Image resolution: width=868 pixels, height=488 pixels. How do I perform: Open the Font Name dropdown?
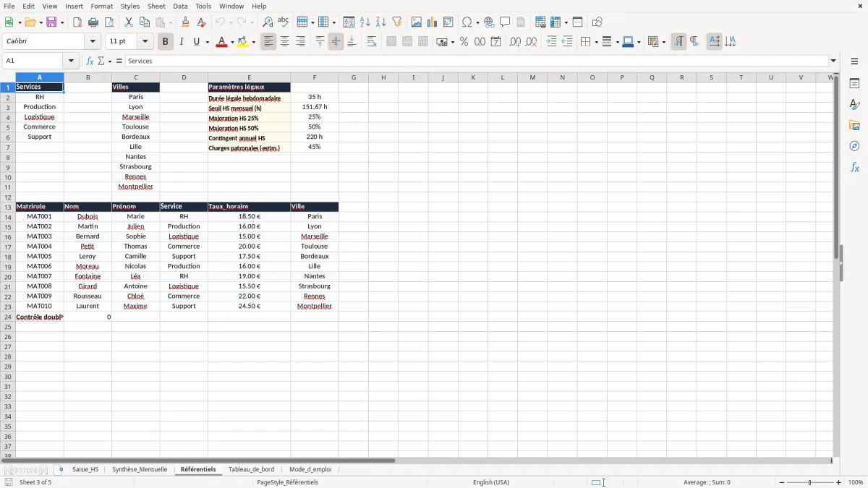(93, 42)
